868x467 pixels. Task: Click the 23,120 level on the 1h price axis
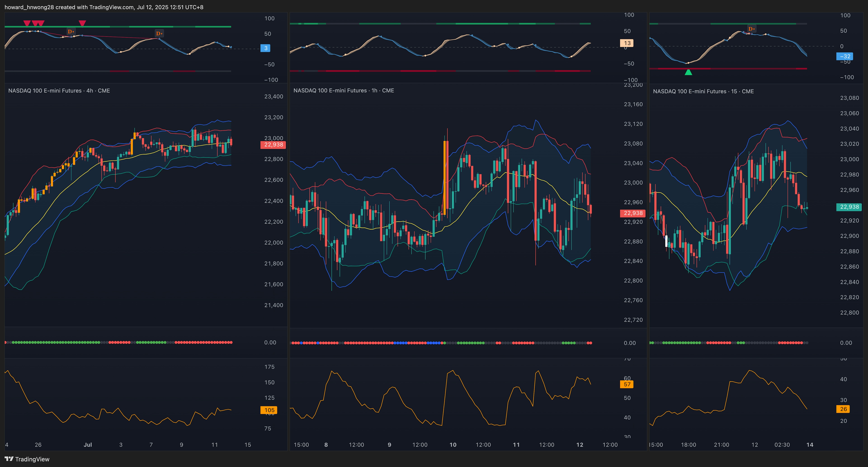point(633,124)
